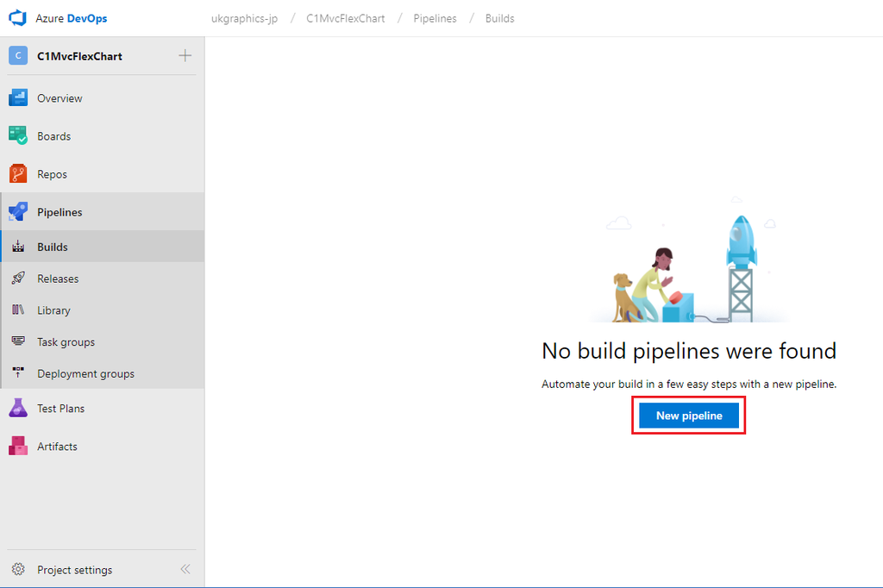Click the Pipelines rocket icon

point(18,212)
